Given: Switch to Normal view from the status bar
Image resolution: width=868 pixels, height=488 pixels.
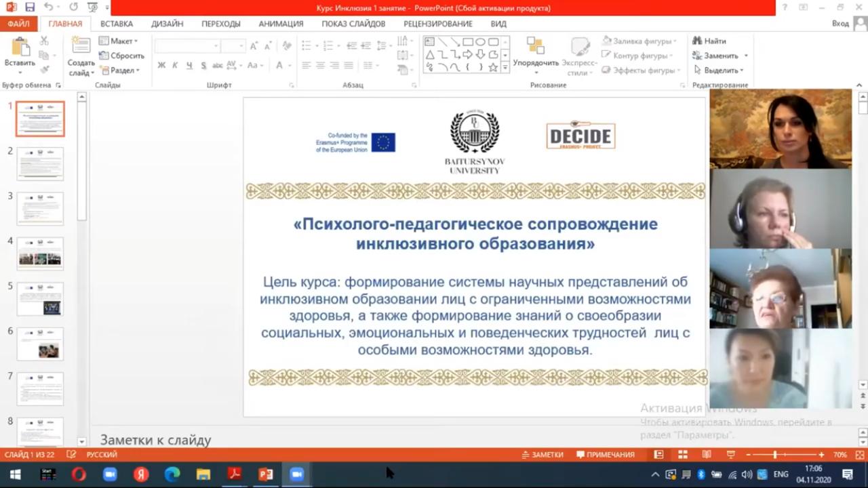Looking at the screenshot, I should point(658,455).
